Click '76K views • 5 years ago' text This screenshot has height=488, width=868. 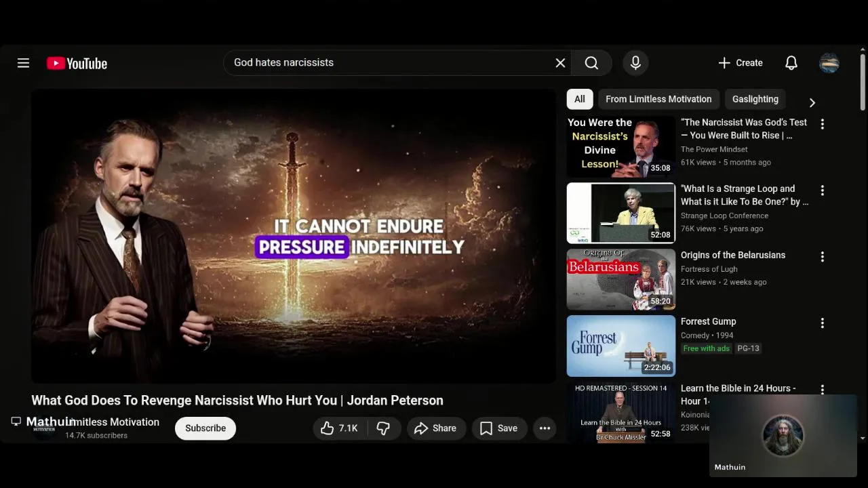pyautogui.click(x=722, y=229)
